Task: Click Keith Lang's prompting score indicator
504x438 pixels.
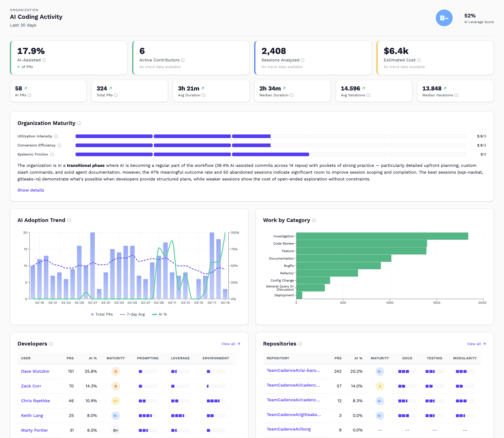Action: pyautogui.click(x=148, y=416)
